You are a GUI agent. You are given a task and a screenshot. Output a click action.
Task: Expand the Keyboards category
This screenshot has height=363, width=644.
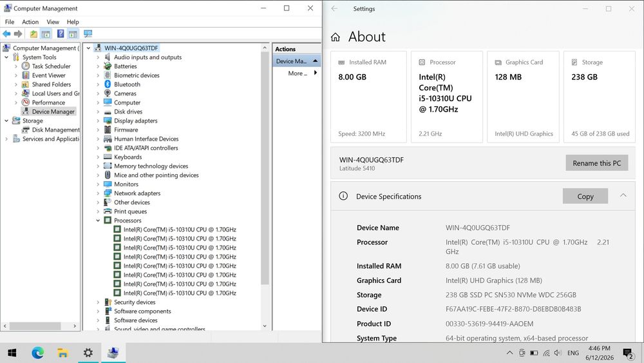click(x=98, y=157)
